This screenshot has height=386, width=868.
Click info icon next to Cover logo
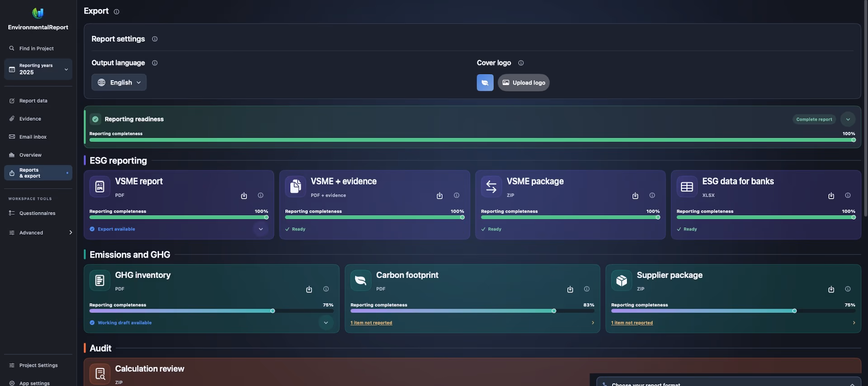[x=521, y=63]
